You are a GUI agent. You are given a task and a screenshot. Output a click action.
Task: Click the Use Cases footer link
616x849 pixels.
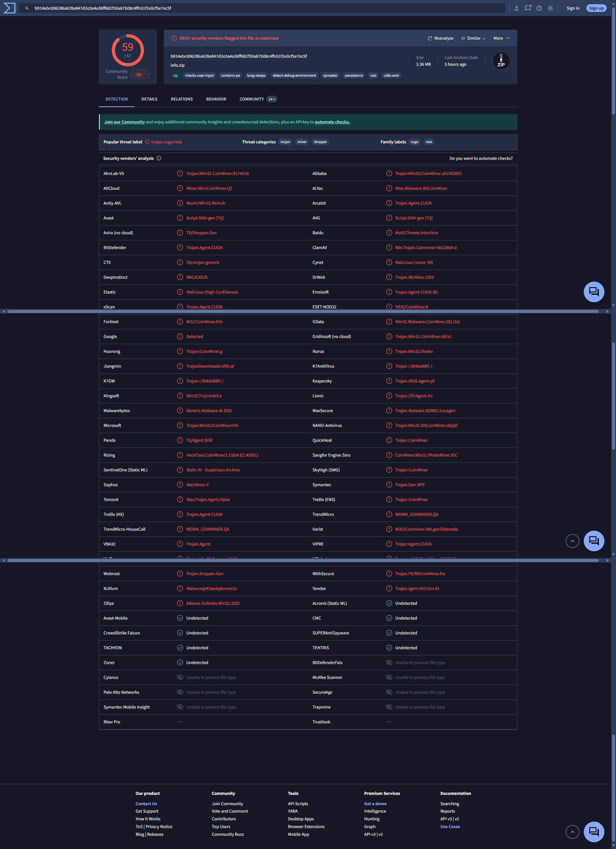(x=450, y=826)
